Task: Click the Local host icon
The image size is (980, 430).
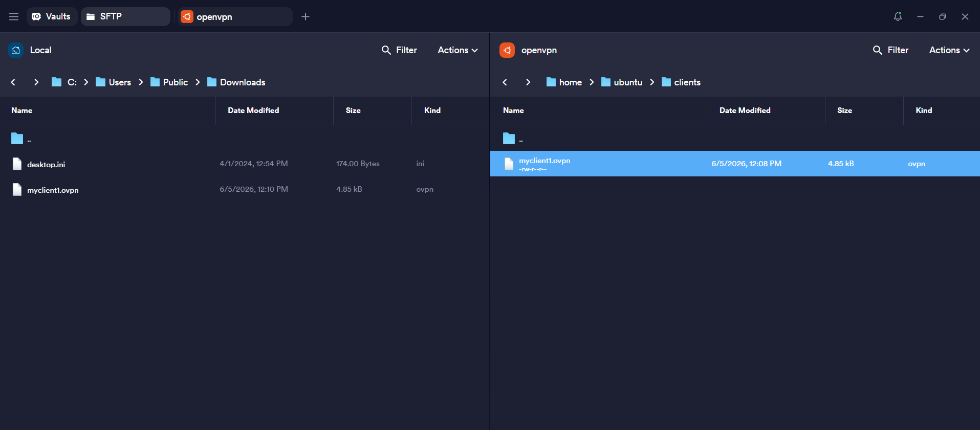Action: [x=16, y=50]
